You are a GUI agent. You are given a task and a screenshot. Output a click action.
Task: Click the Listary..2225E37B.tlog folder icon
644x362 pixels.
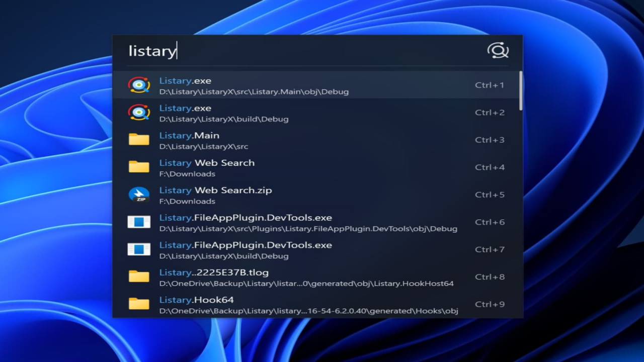pos(139,277)
